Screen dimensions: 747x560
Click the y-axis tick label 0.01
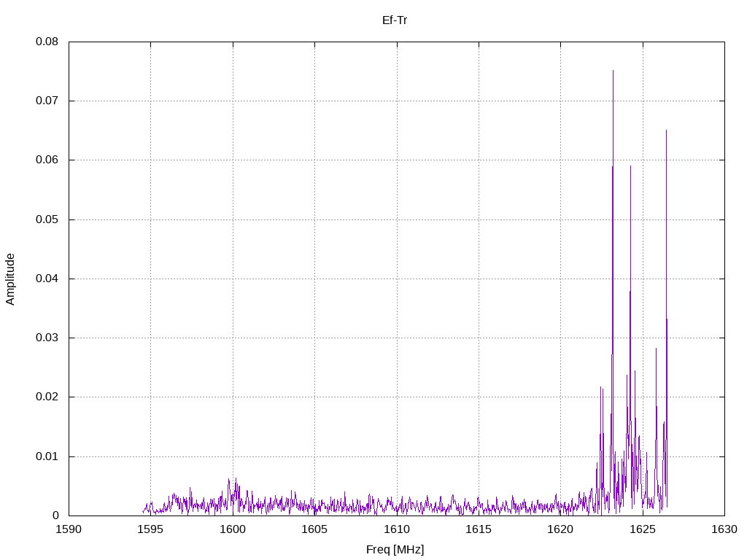[47, 456]
